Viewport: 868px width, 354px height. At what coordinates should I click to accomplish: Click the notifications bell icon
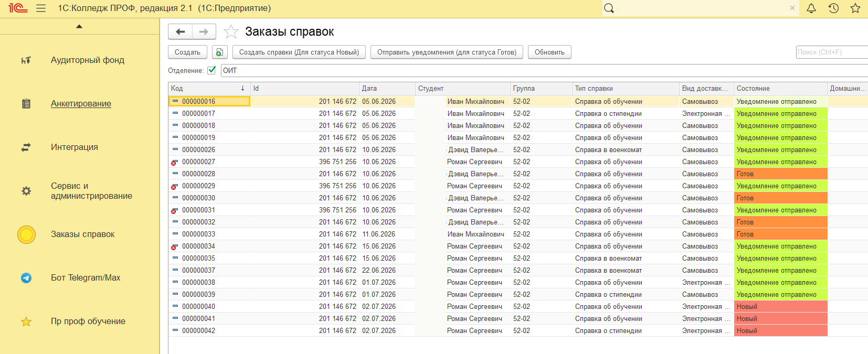(811, 8)
